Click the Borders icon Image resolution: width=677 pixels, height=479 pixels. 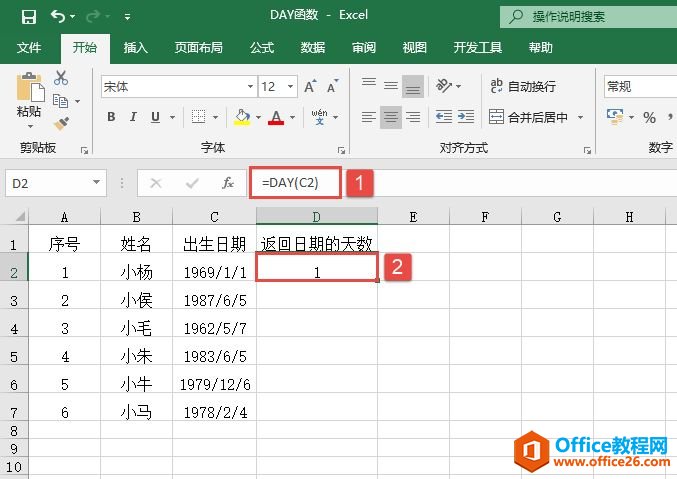click(x=199, y=117)
